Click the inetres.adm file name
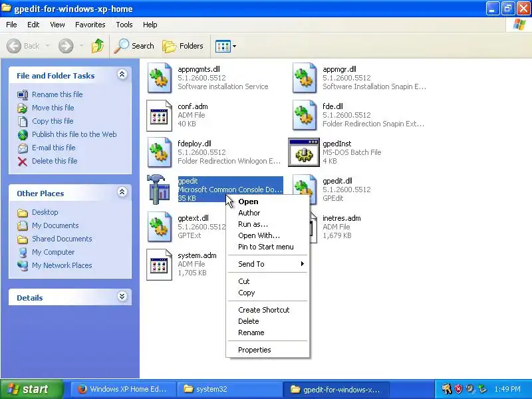The image size is (532, 399). click(x=341, y=218)
